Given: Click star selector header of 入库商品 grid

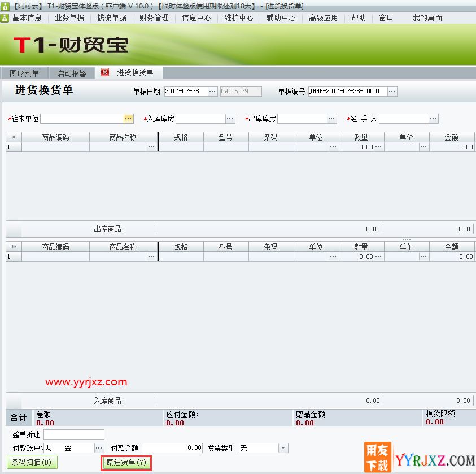Looking at the screenshot, I should pyautogui.click(x=14, y=247).
